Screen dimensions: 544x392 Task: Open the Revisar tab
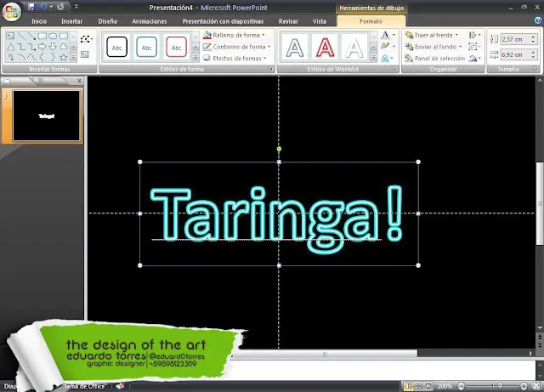(288, 21)
